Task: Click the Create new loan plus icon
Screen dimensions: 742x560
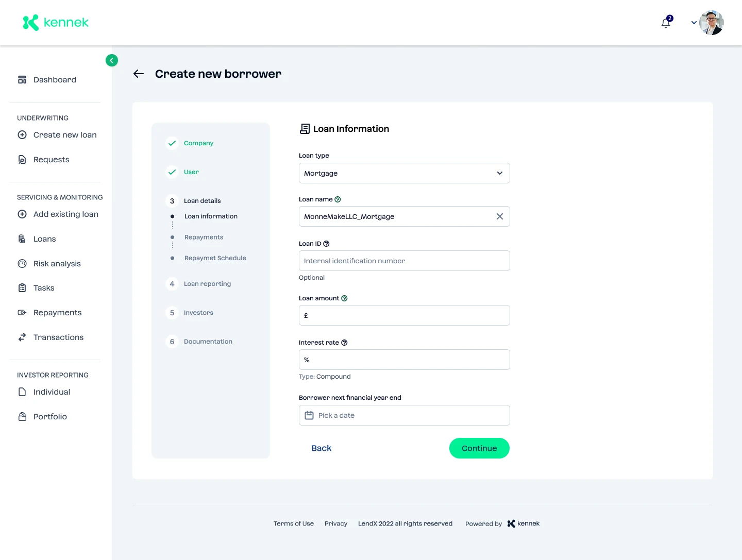Action: point(22,135)
